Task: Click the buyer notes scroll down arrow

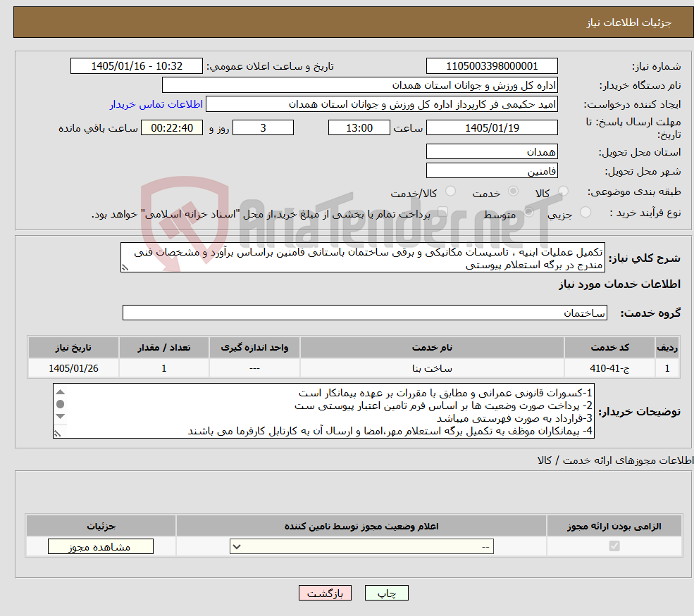Action: 60,416
